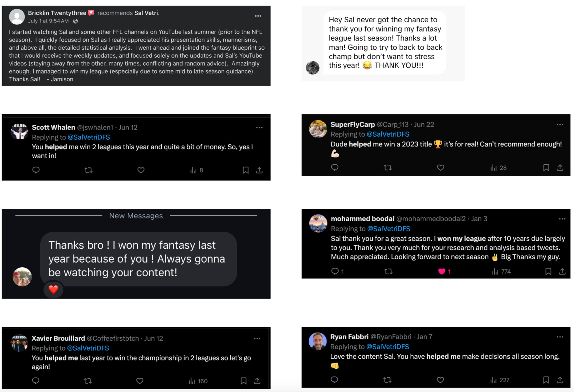Click the avatar beside the 'Thanks bro' message
This screenshot has width=574, height=392.
22,276
